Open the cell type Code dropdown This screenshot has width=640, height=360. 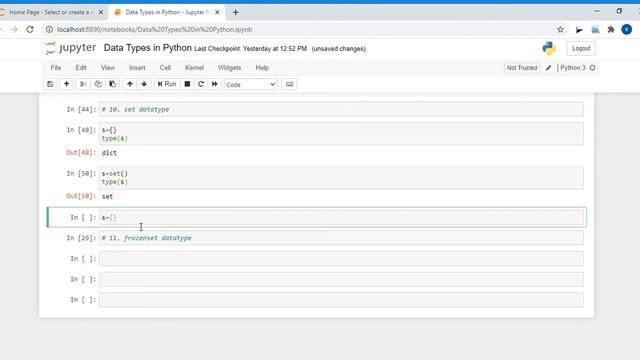251,84
